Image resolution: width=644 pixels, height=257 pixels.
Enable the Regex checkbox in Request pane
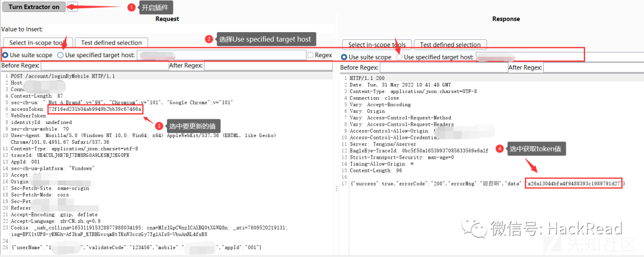[x=311, y=55]
